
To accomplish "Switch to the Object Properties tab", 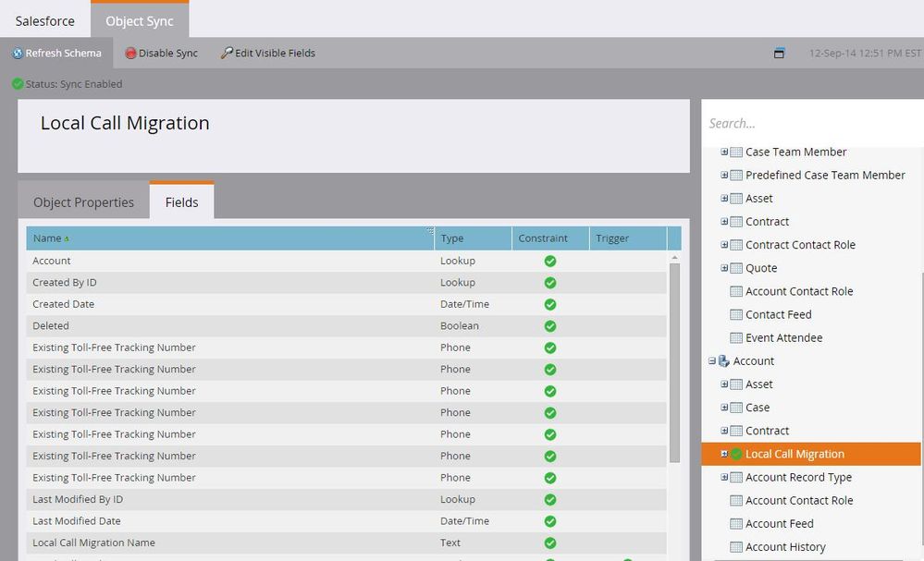I will (x=83, y=202).
